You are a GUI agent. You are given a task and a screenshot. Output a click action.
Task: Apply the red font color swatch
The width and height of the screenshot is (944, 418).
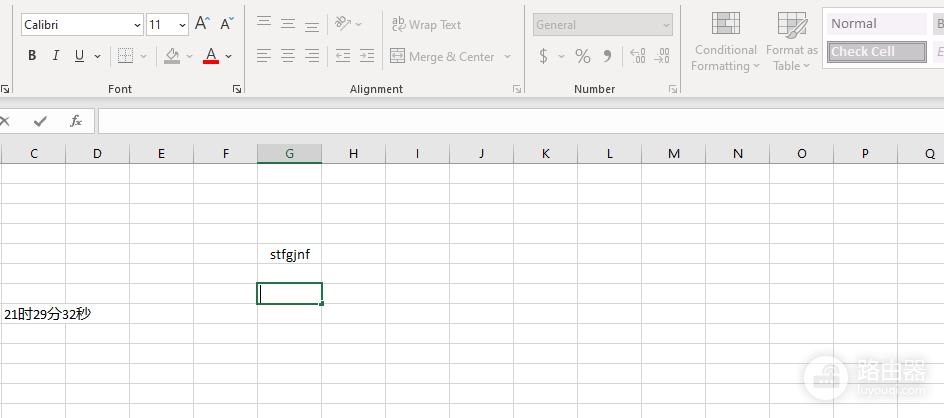coord(211,56)
